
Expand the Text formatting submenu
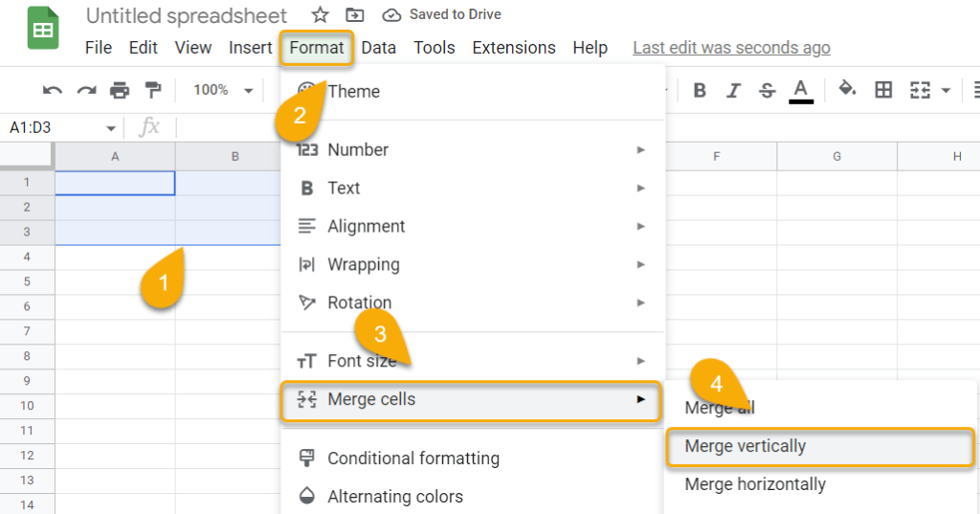pyautogui.click(x=472, y=189)
